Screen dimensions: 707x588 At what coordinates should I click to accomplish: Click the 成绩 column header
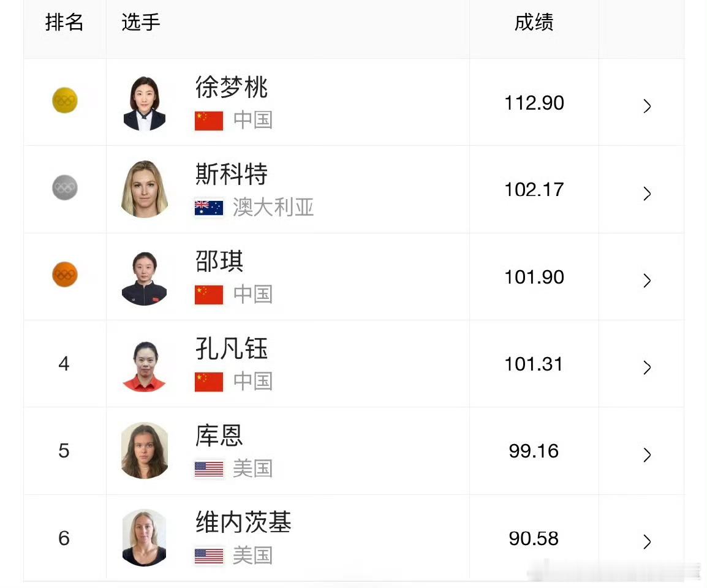click(x=534, y=23)
